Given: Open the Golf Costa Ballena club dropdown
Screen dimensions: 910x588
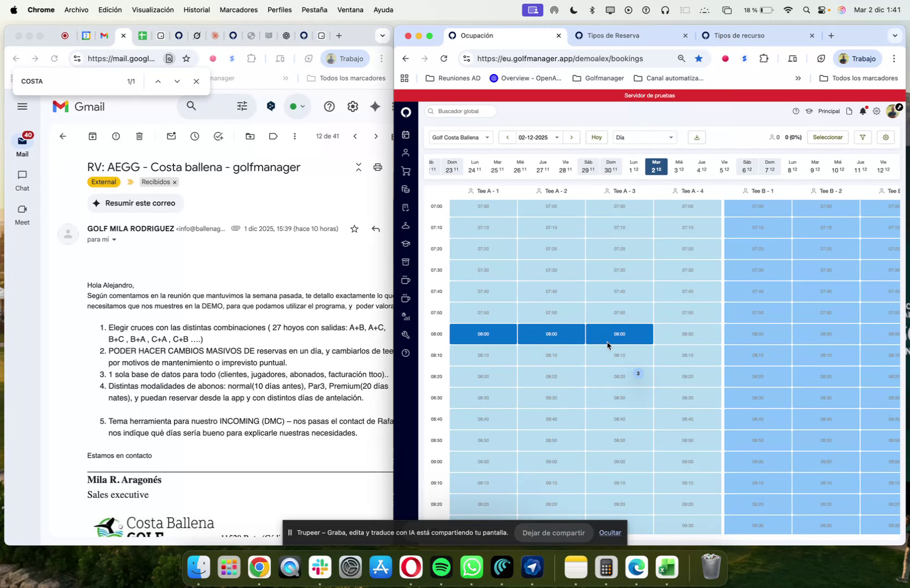Looking at the screenshot, I should pos(460,137).
